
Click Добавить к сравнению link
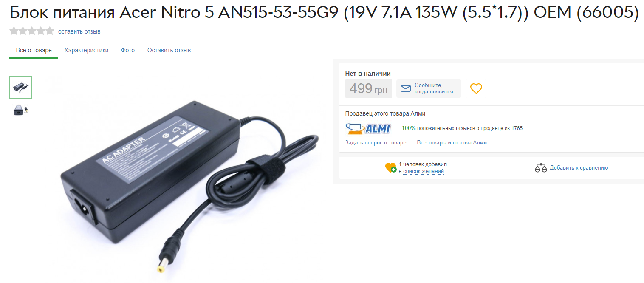[579, 168]
